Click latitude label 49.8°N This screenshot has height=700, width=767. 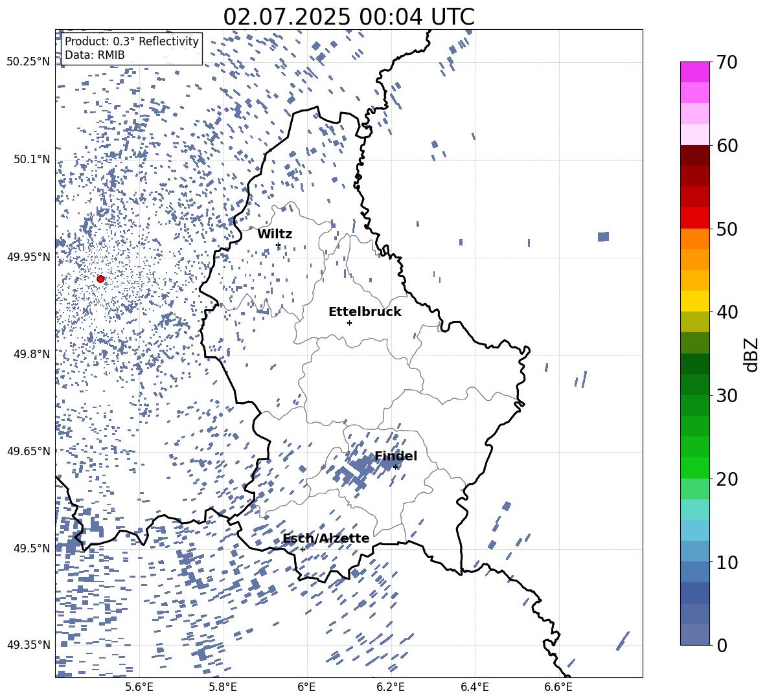[x=32, y=354]
